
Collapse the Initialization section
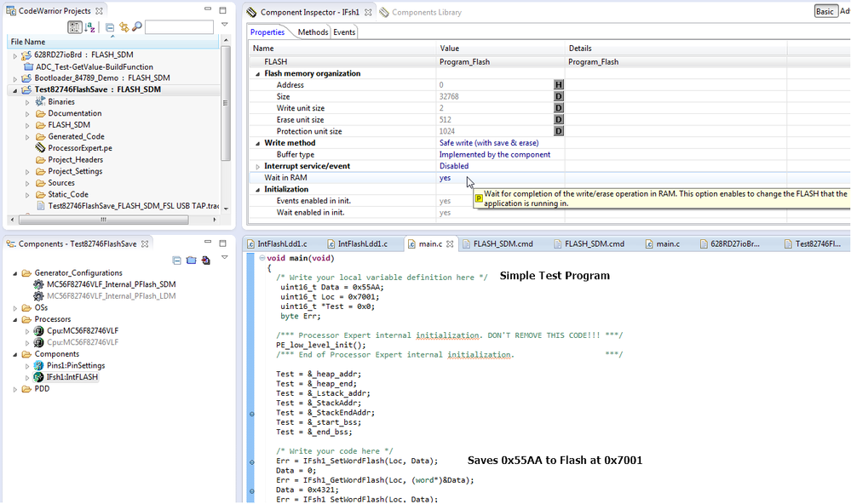pyautogui.click(x=259, y=188)
